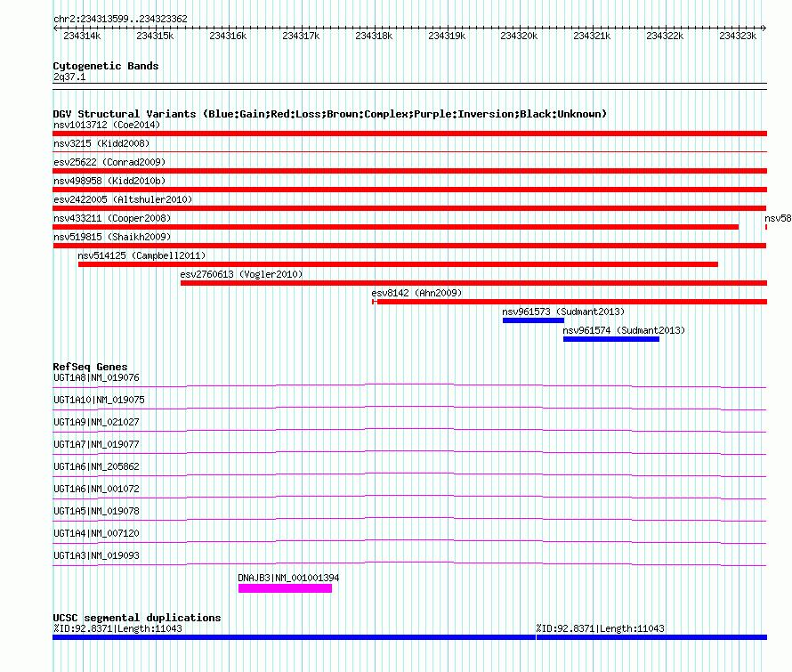Screen dimensions: 792x672
Task: Open the UGT1A3|NM_019093 gene label
Action: point(96,555)
